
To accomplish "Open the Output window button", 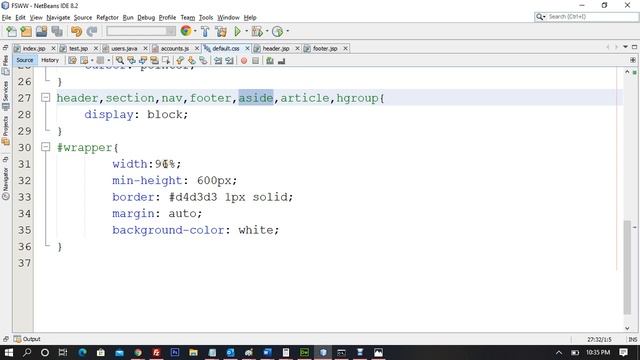I will pos(27,339).
